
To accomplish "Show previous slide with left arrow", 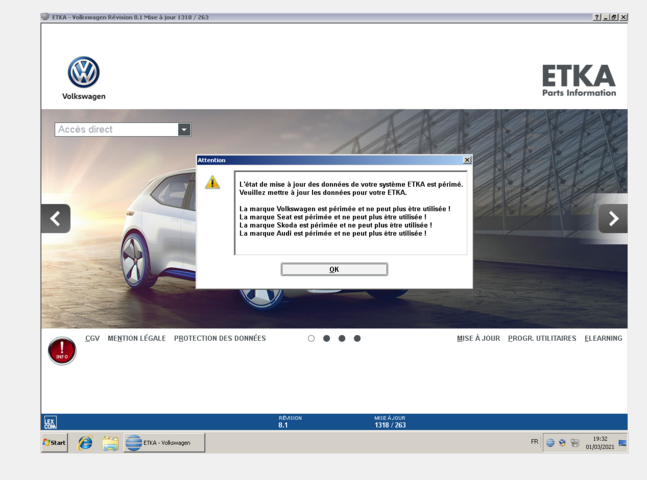I will tap(56, 218).
